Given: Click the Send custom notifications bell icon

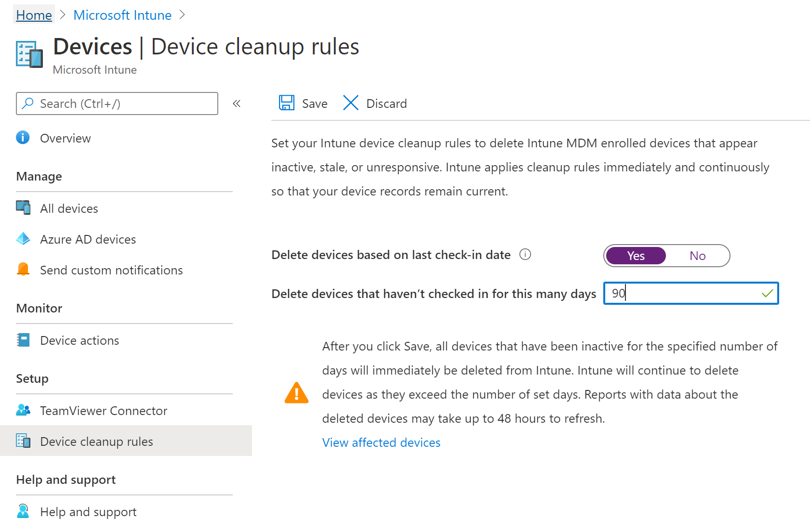Looking at the screenshot, I should (x=23, y=270).
